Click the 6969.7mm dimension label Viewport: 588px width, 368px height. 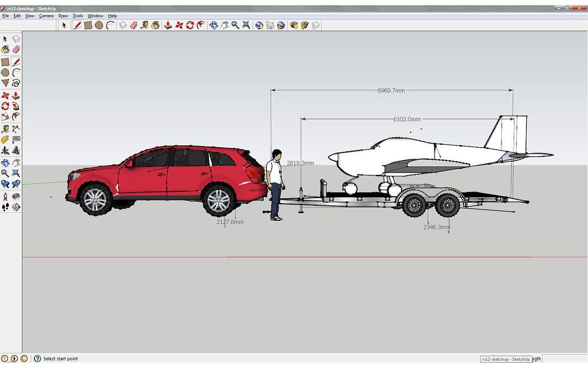tap(391, 90)
